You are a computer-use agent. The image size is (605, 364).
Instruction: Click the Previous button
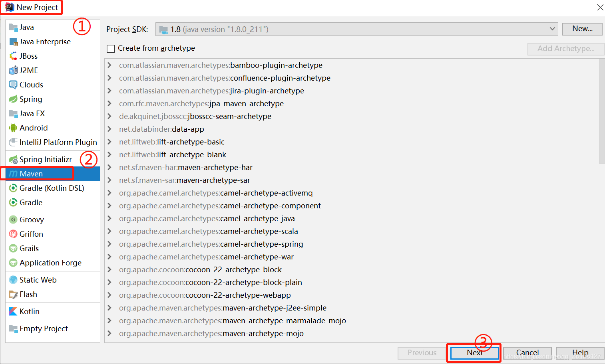click(x=422, y=353)
